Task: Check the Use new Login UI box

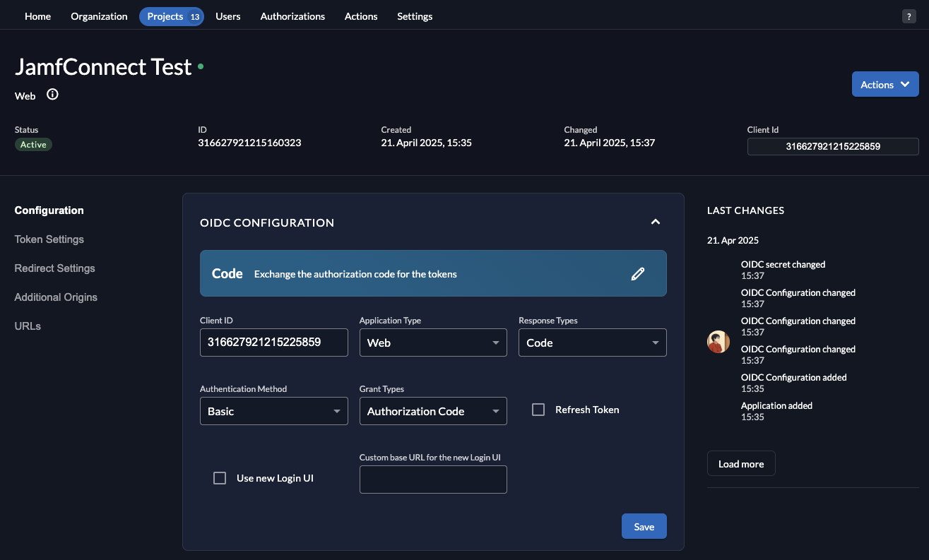Action: click(220, 478)
